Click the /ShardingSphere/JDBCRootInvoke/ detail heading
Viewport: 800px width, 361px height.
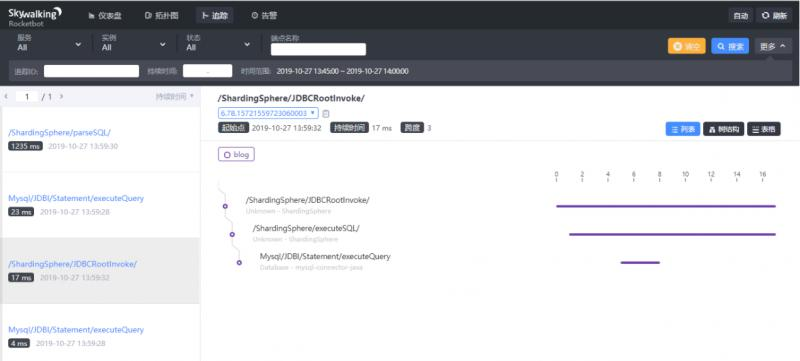[291, 98]
